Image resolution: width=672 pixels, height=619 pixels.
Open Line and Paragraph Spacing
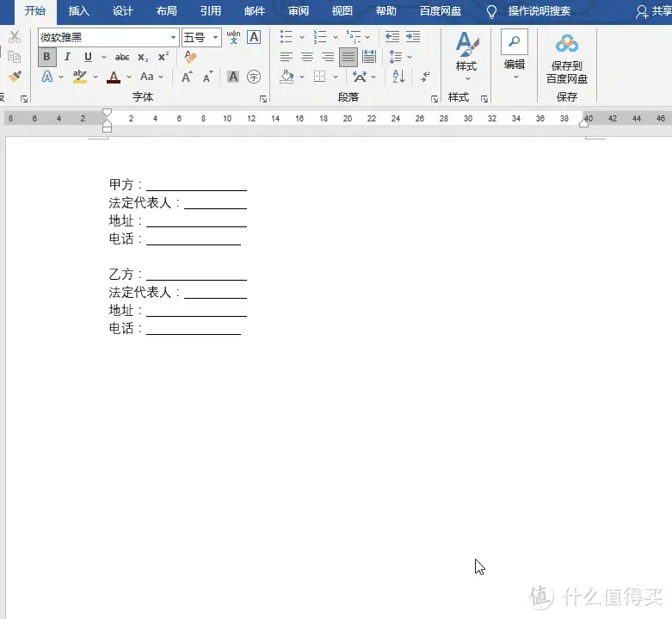click(395, 57)
